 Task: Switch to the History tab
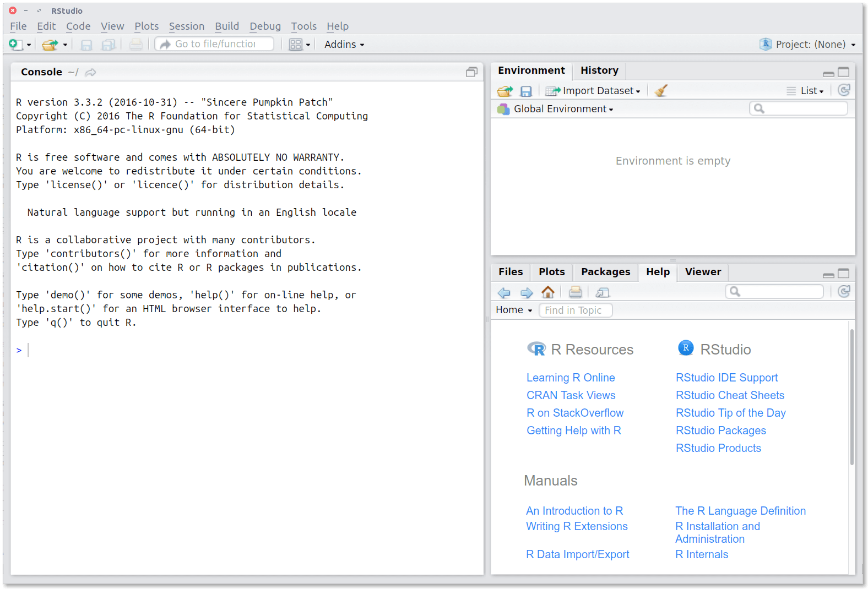tap(599, 70)
